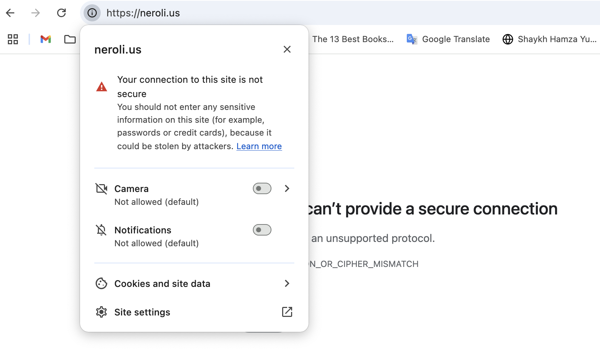600x364 pixels.
Task: Expand the Camera permission options chevron
Action: pos(287,188)
